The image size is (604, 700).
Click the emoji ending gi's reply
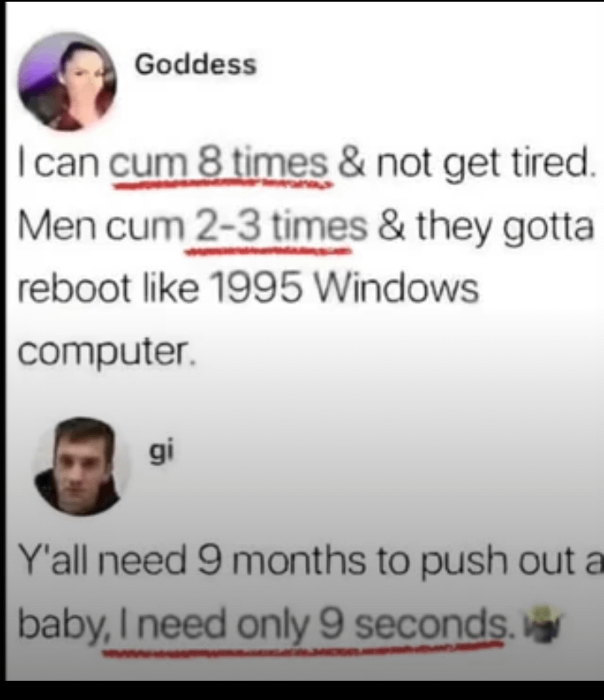(544, 623)
